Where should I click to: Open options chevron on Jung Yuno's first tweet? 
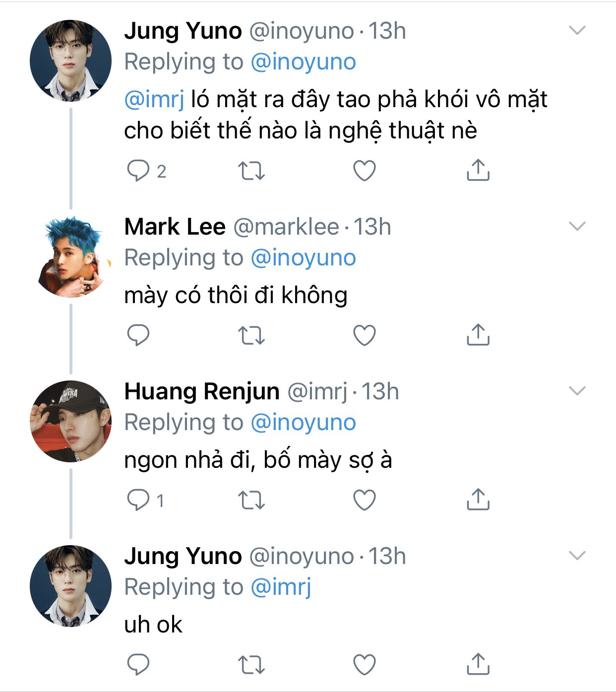[577, 31]
